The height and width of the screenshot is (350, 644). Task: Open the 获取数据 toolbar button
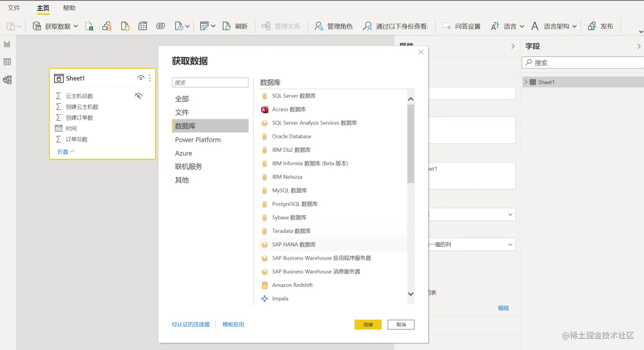point(51,26)
